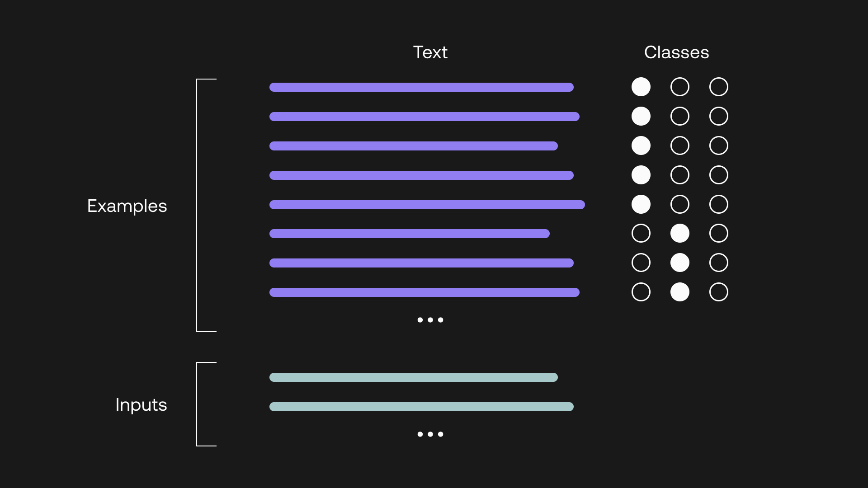Click the second teal input bar
Viewport: 868px width, 488px height.
tap(421, 407)
